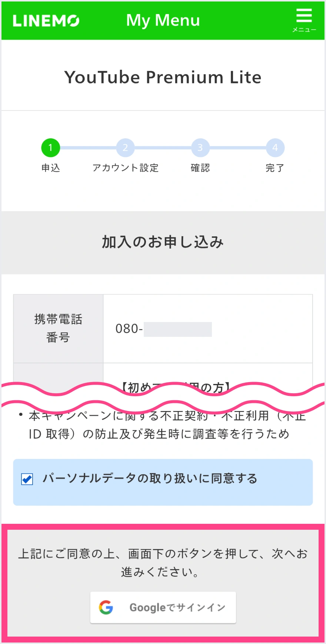This screenshot has height=644, width=326.
Task: Select step 1 申込 circle
Action: [50, 148]
